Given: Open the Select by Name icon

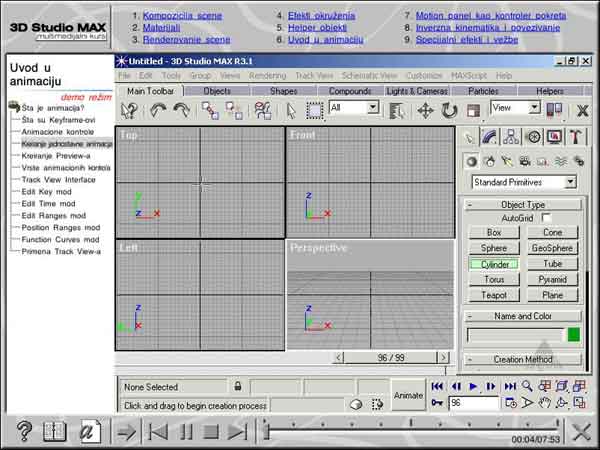Looking at the screenshot, I should pyautogui.click(x=397, y=111).
